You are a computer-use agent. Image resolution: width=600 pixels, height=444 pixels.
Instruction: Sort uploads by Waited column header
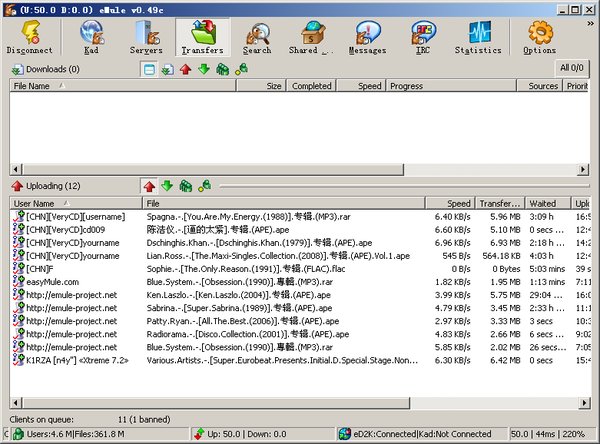(548, 204)
